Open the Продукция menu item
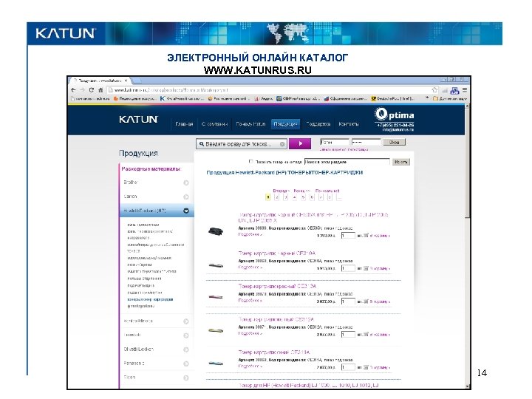The image size is (532, 399). coord(285,124)
